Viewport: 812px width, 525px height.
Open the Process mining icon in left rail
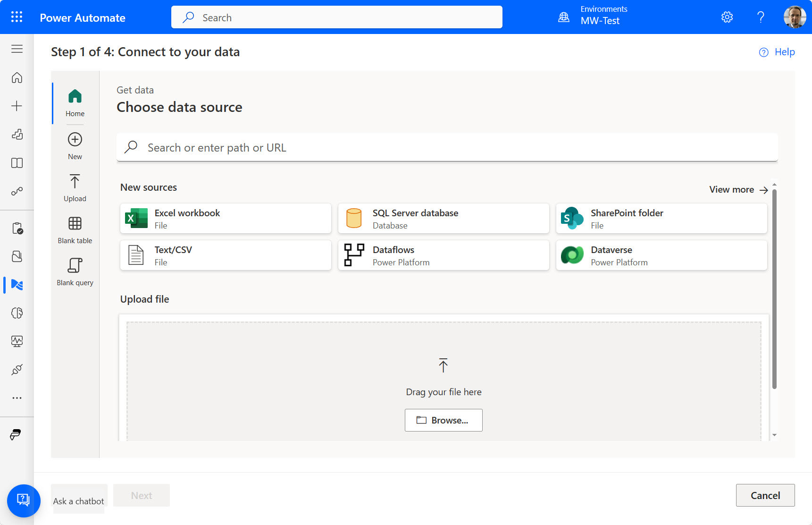pyautogui.click(x=17, y=285)
